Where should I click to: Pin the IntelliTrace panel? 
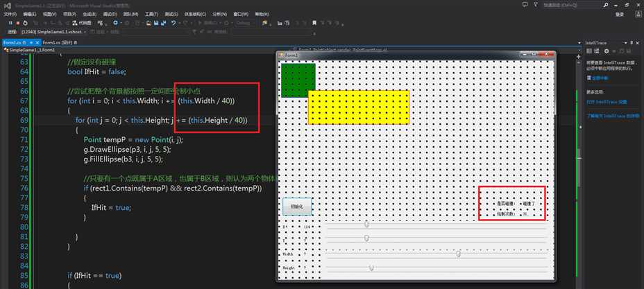632,43
